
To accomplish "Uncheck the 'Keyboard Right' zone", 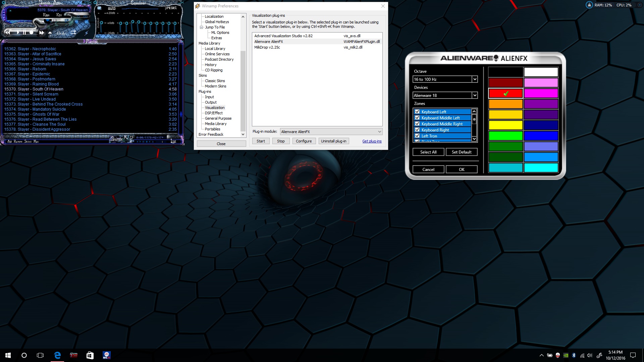I will [417, 130].
